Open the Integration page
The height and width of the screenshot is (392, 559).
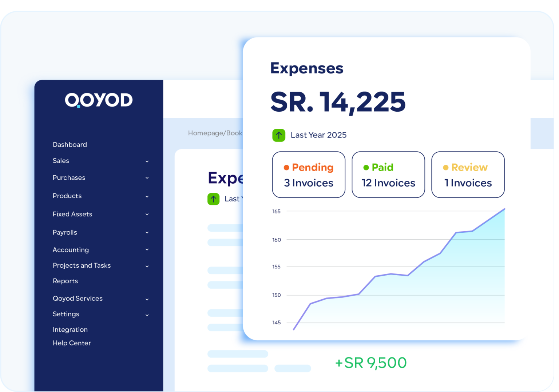click(x=70, y=330)
